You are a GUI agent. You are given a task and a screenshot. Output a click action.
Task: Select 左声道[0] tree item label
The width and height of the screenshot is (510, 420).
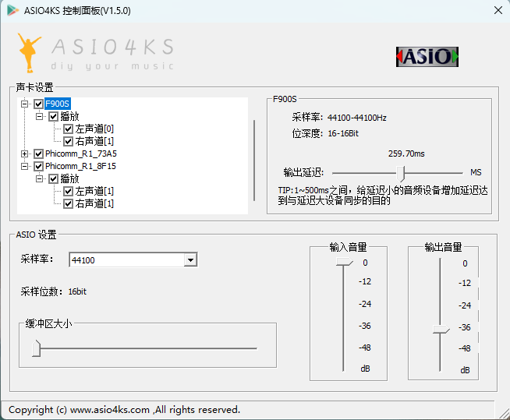pyautogui.click(x=94, y=129)
